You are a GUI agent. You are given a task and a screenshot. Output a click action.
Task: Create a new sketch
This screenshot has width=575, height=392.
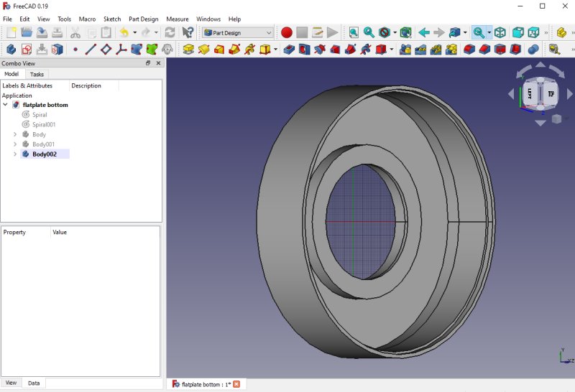[x=27, y=49]
